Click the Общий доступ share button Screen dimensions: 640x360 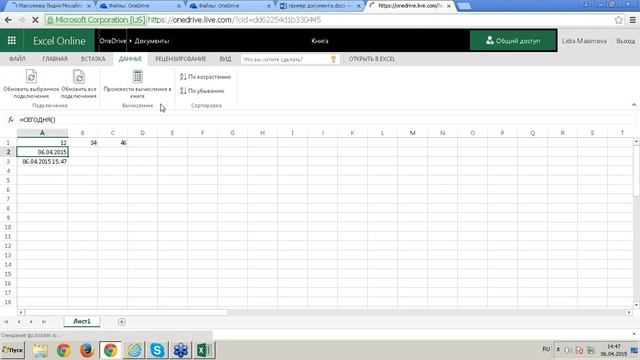(x=513, y=40)
